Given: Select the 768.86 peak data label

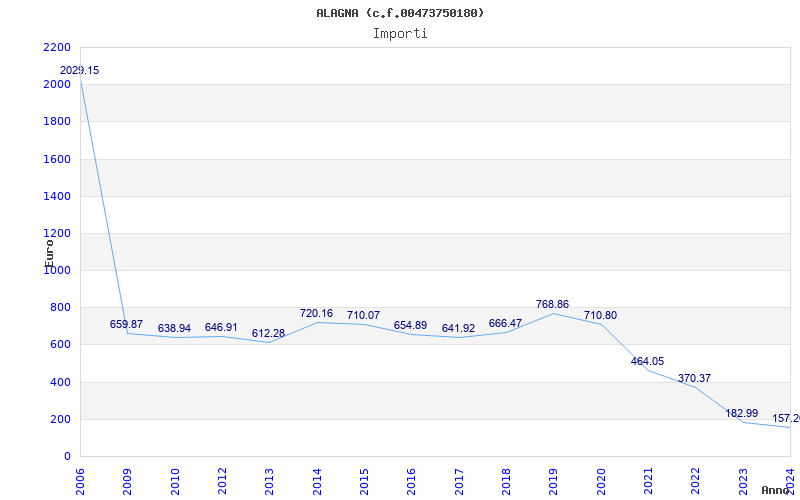Looking at the screenshot, I should [552, 305].
